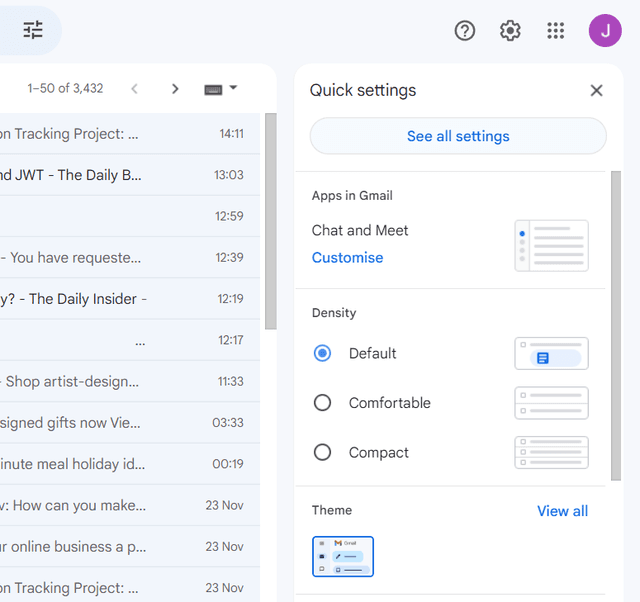The width and height of the screenshot is (640, 602).
Task: Go to the newer emails page
Action: click(134, 89)
